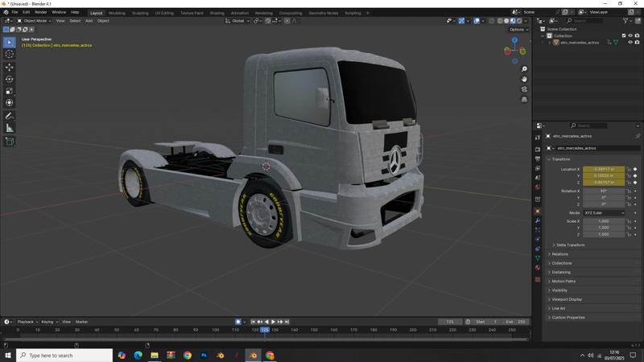The image size is (644, 362).
Task: Enable timeline auto keying record button
Action: click(x=237, y=322)
